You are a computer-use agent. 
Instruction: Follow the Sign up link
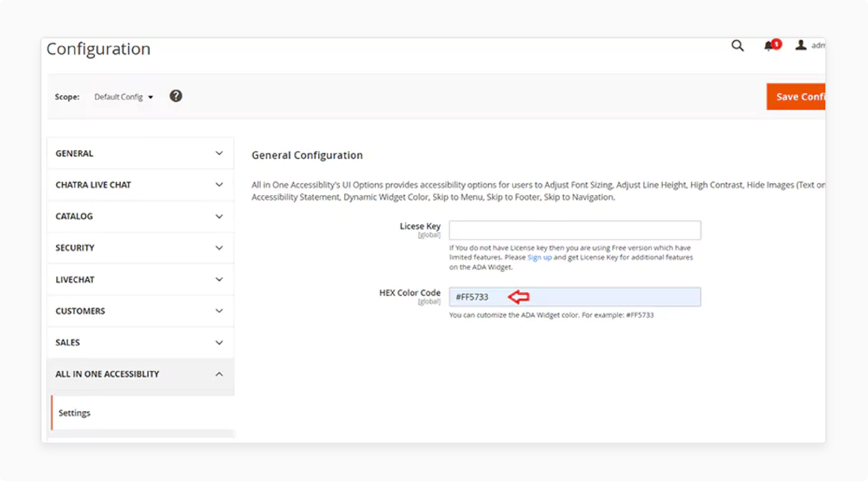pos(539,257)
